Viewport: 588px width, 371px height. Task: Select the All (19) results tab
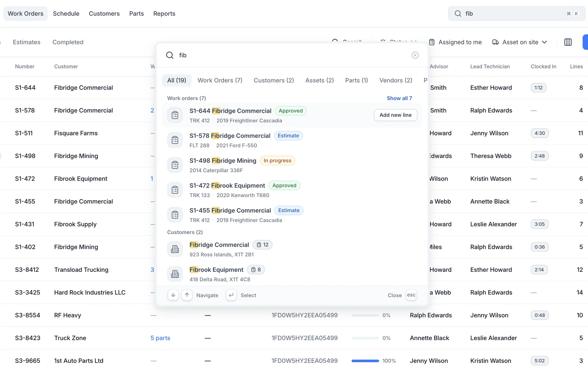177,80
